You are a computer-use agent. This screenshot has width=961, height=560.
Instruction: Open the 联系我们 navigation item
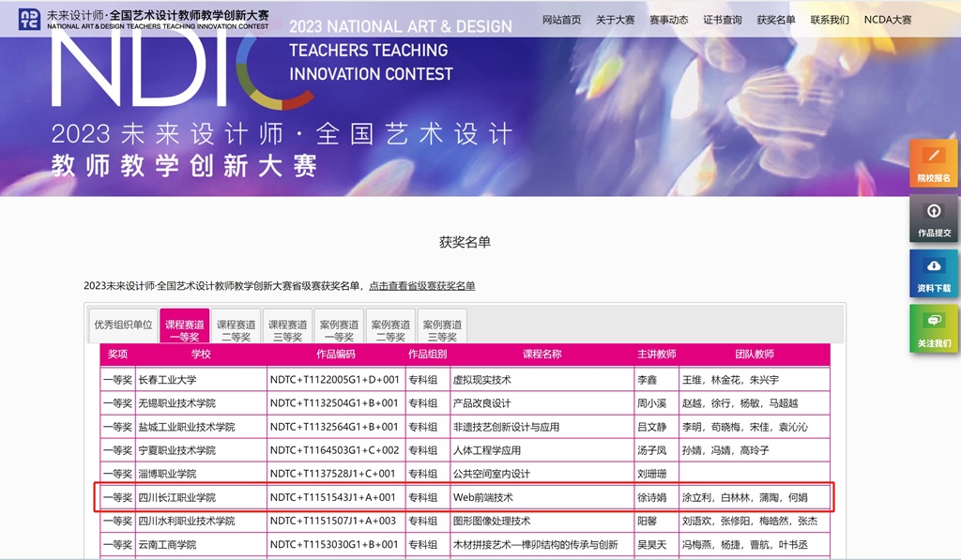[x=830, y=20]
